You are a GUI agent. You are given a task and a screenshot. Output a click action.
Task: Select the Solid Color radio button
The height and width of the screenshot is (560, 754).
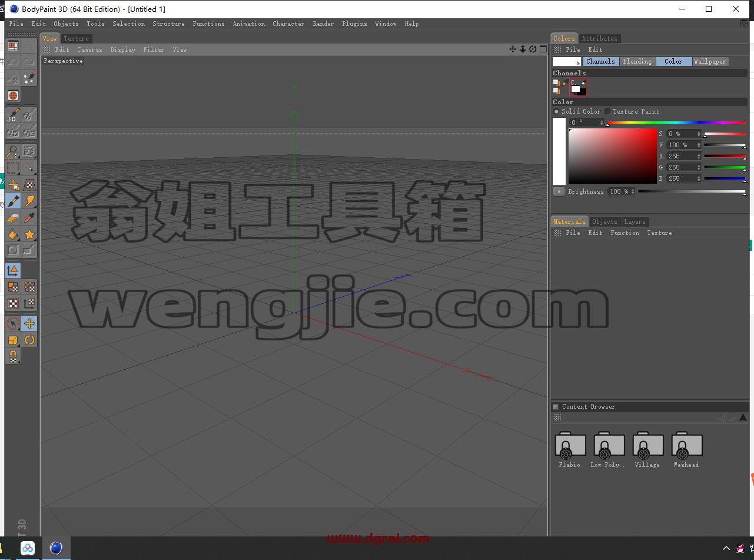click(x=556, y=111)
